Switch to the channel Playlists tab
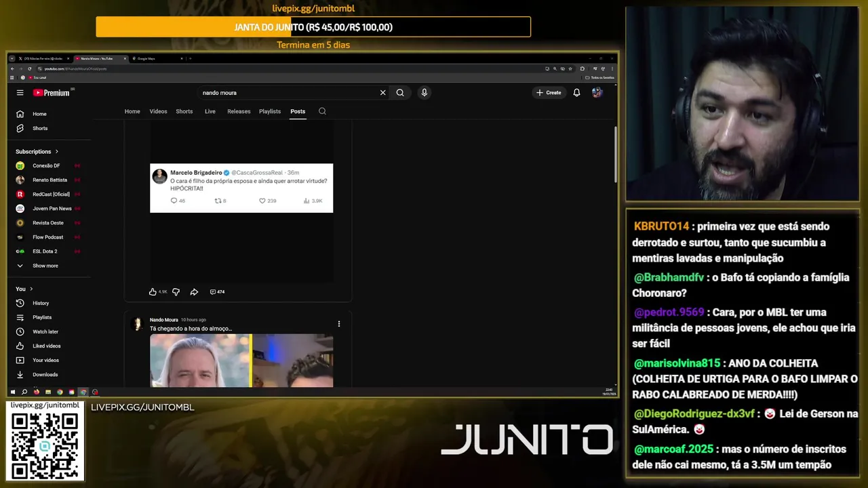Image resolution: width=868 pixels, height=488 pixels. pos(270,111)
